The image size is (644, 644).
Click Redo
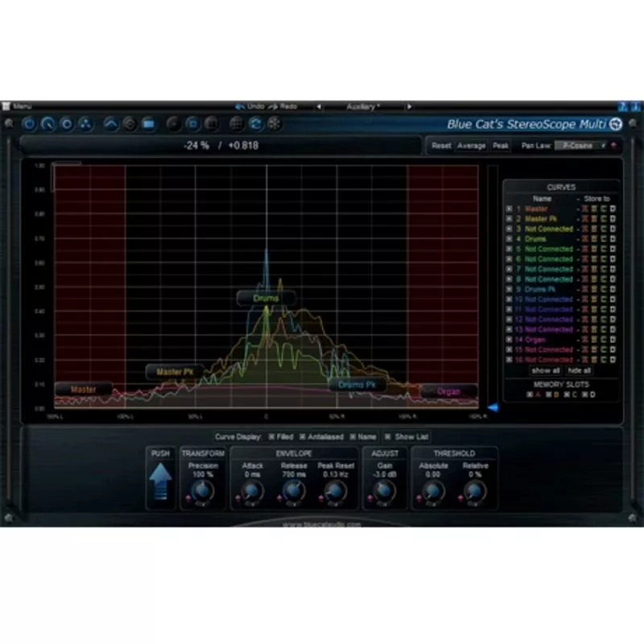click(x=283, y=106)
